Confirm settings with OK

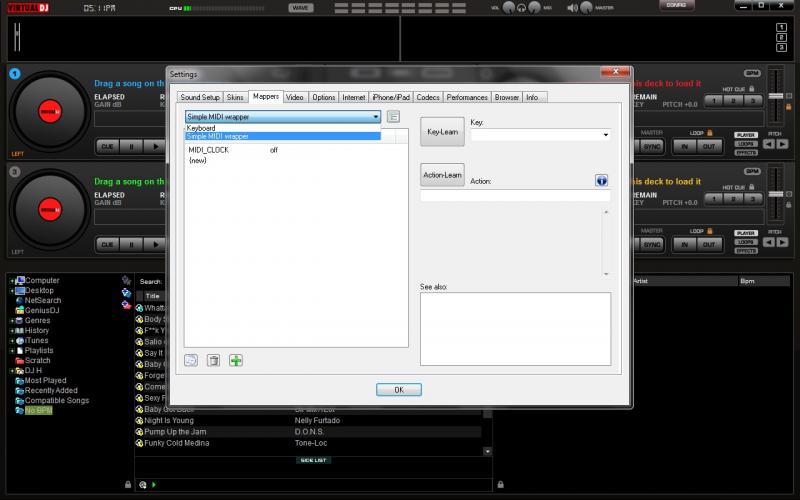(399, 390)
